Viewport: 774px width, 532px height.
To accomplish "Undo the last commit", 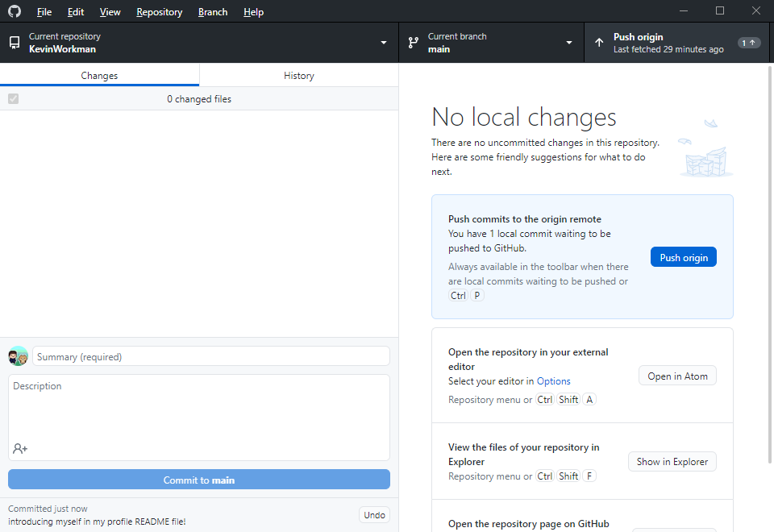I will [x=374, y=515].
